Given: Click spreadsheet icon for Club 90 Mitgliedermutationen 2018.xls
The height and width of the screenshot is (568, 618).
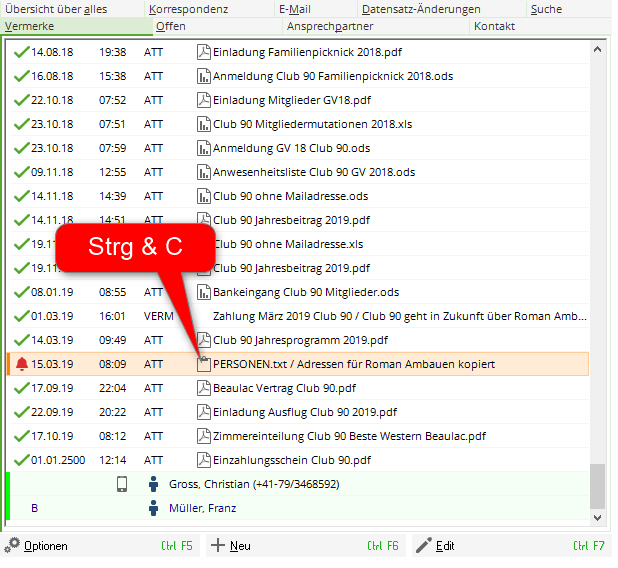Looking at the screenshot, I should [204, 124].
